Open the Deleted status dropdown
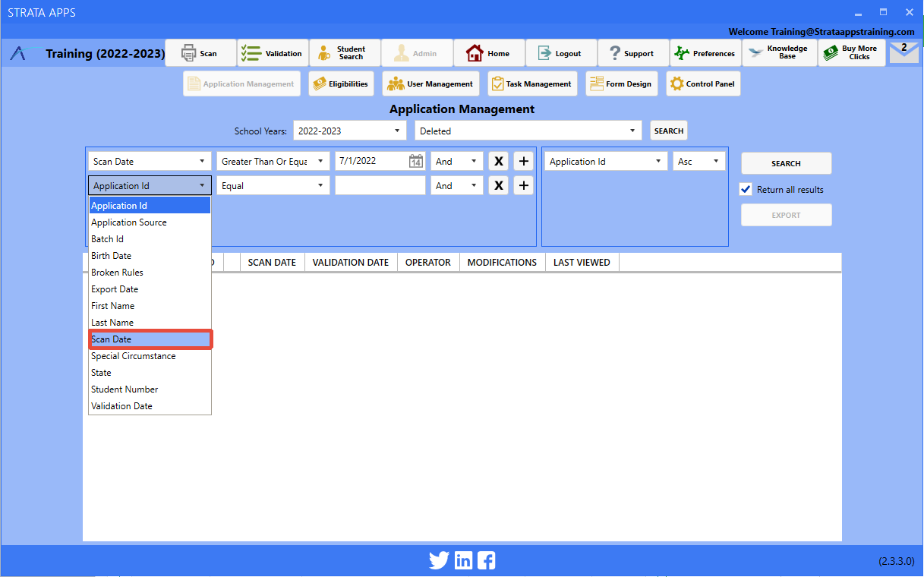924x577 pixels. (528, 131)
